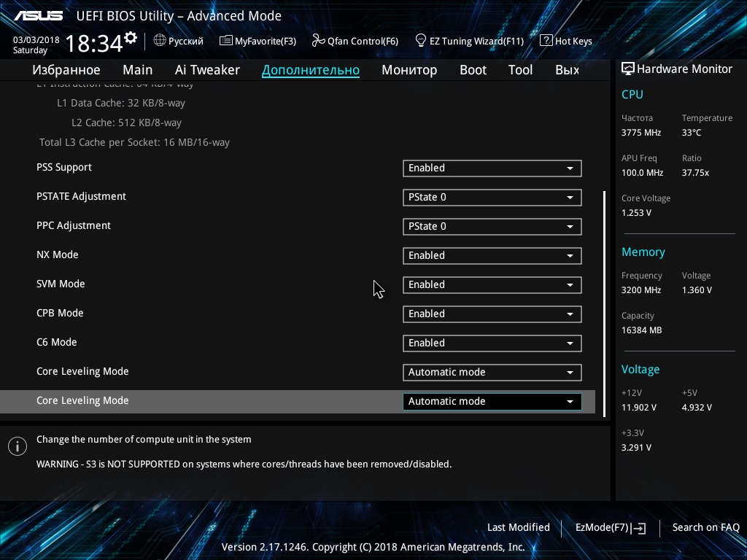Open the CPB Mode dropdown
The image size is (747, 560).
pyautogui.click(x=492, y=314)
